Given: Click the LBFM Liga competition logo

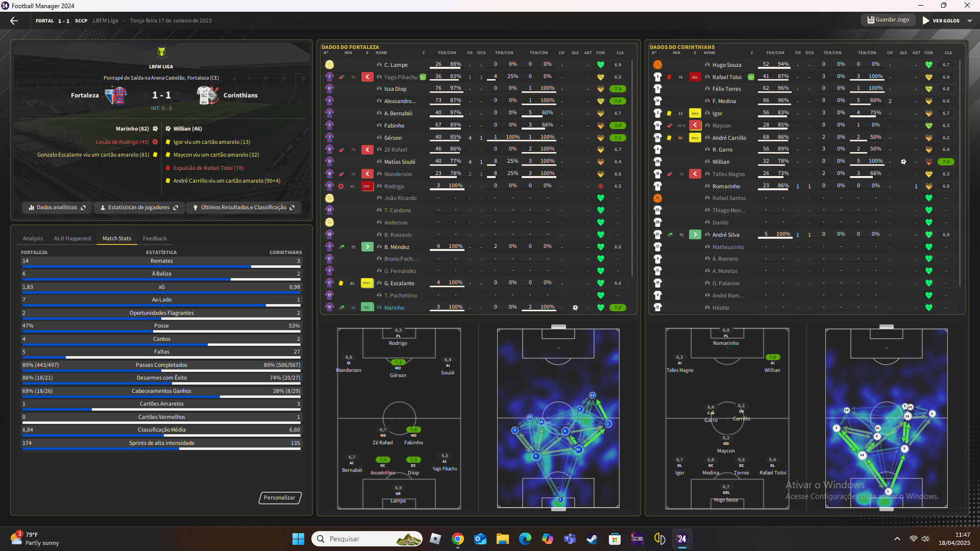Looking at the screenshot, I should tap(161, 52).
